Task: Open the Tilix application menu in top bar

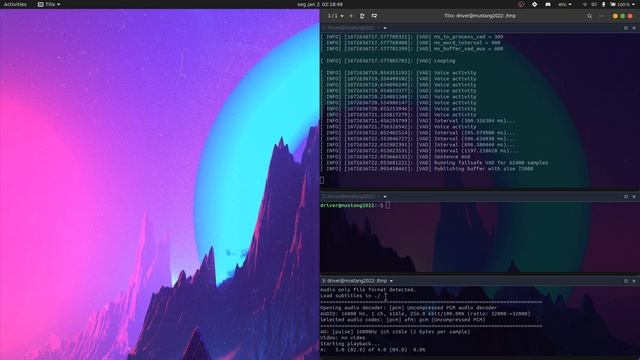Action: pos(49,4)
